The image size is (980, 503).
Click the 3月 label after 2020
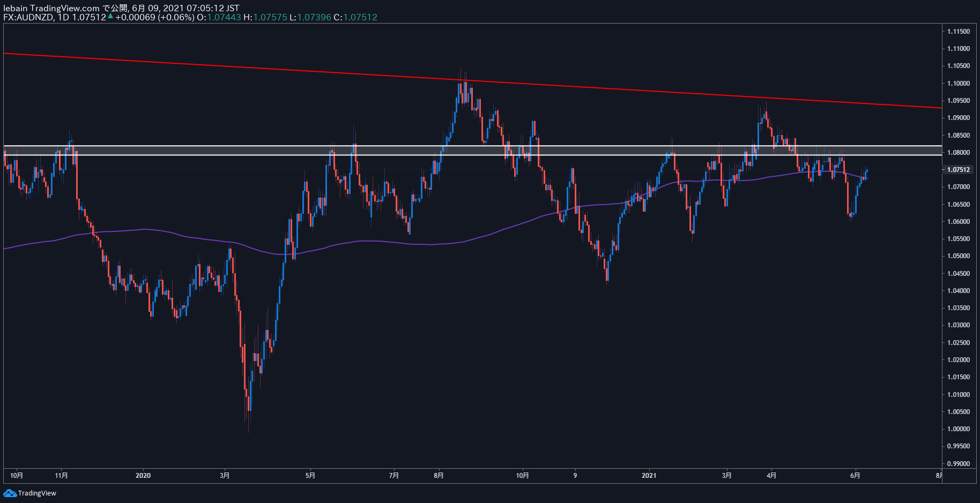tap(225, 476)
